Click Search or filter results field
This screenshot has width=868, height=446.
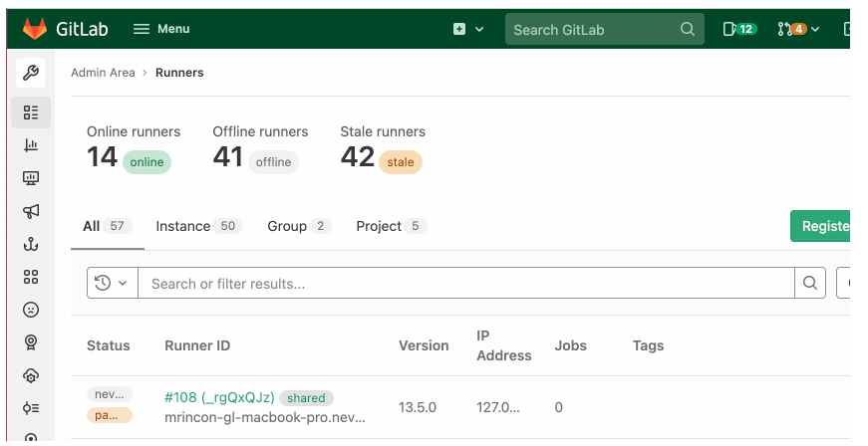(466, 283)
